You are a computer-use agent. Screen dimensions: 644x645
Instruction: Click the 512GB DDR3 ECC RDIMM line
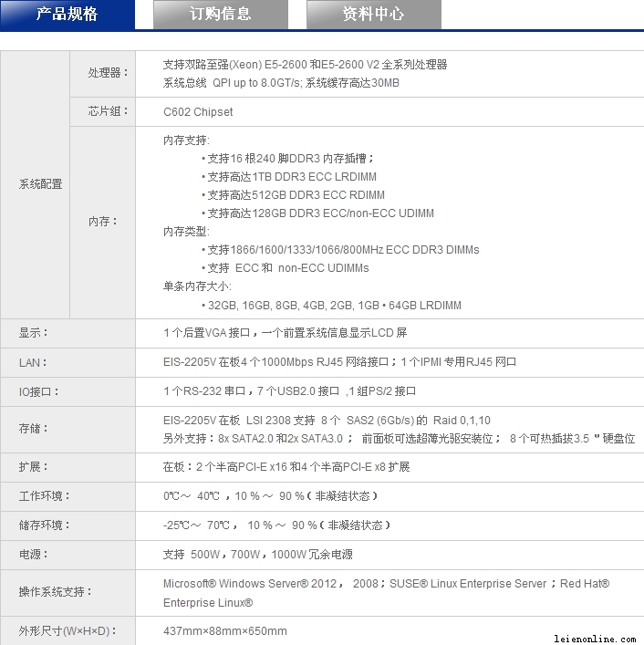click(x=293, y=195)
